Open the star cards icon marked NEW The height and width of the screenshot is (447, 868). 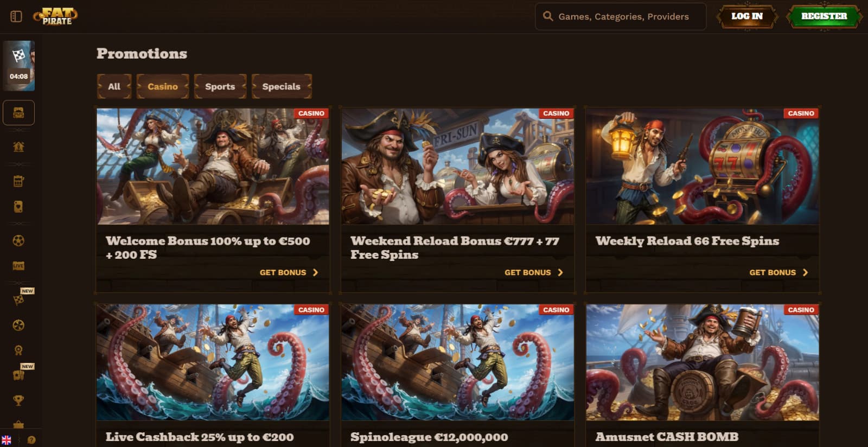(18, 375)
